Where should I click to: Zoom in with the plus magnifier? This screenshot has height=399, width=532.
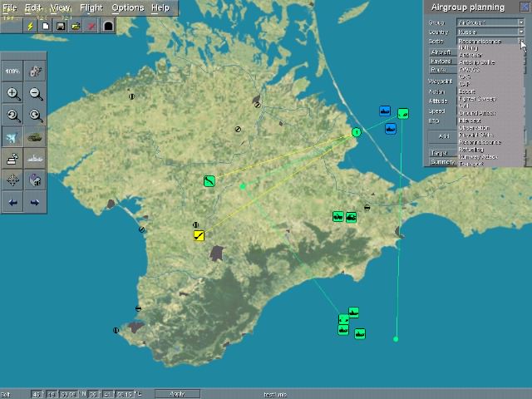click(x=13, y=94)
